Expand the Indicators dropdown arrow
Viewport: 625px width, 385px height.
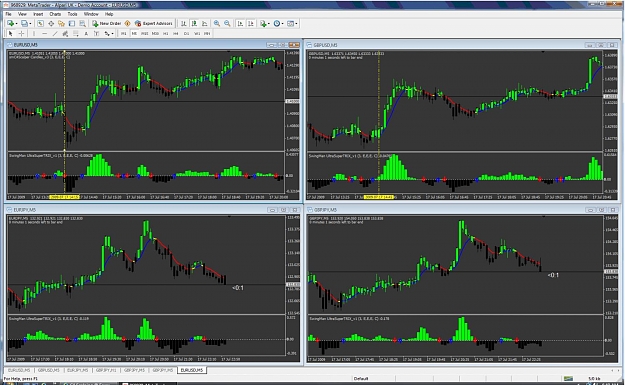[269, 24]
